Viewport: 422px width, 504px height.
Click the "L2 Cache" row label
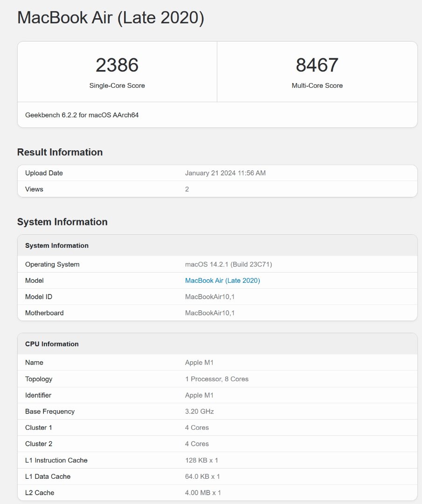[x=40, y=493]
